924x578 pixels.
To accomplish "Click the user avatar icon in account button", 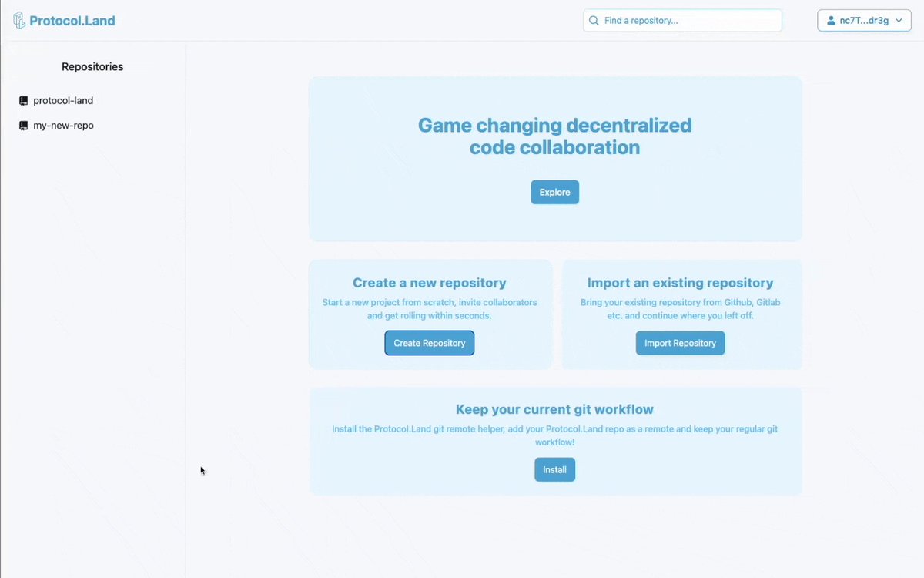I will 831,21.
